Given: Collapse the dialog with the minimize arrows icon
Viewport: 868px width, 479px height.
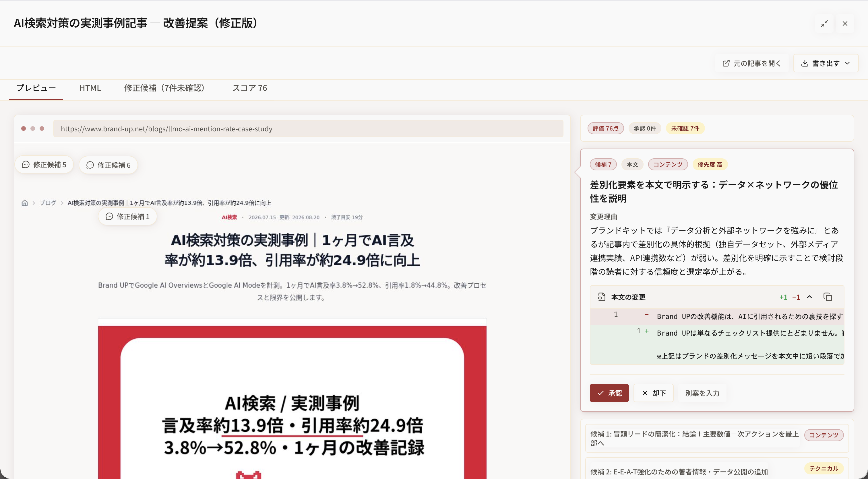Looking at the screenshot, I should pos(824,24).
